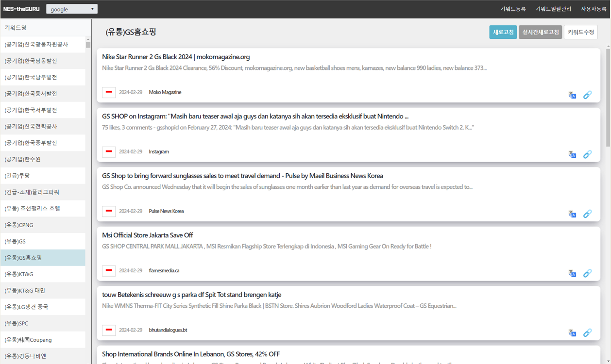Click the 실시간새로고침 button
This screenshot has height=364, width=611.
coord(540,32)
